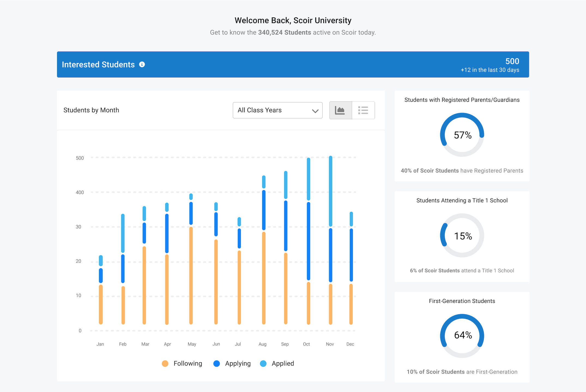The height and width of the screenshot is (392, 586).
Task: Click the Dec bar's orange Following segment
Action: click(351, 304)
